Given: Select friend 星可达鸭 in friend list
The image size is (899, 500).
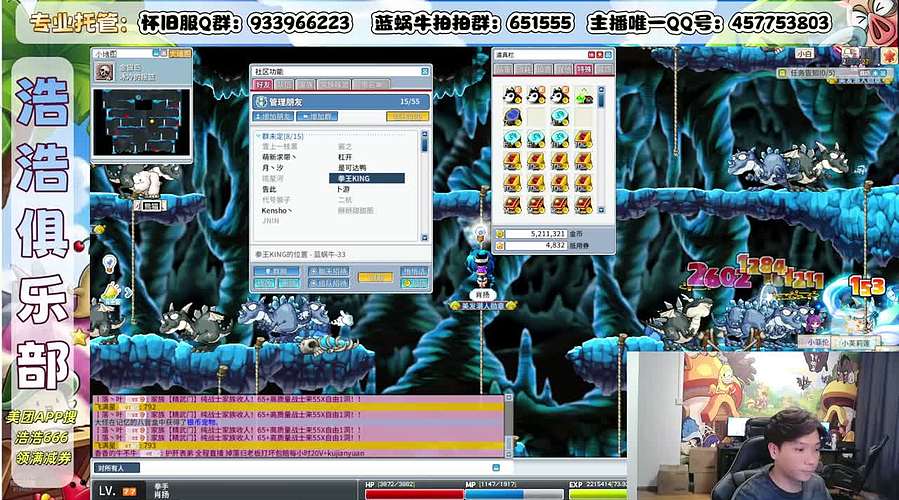Looking at the screenshot, I should coord(352,167).
